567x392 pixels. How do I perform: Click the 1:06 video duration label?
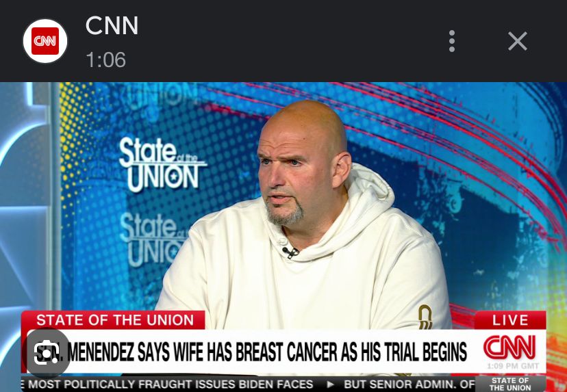coord(105,60)
